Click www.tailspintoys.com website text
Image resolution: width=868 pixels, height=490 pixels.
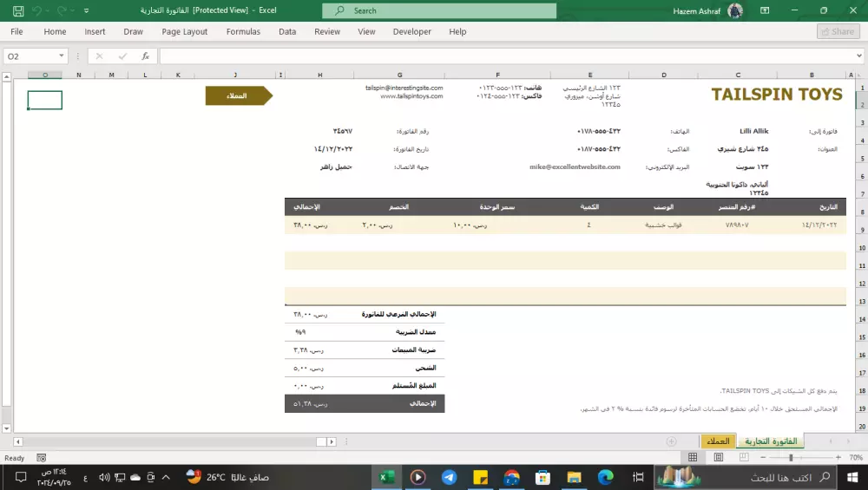point(411,96)
